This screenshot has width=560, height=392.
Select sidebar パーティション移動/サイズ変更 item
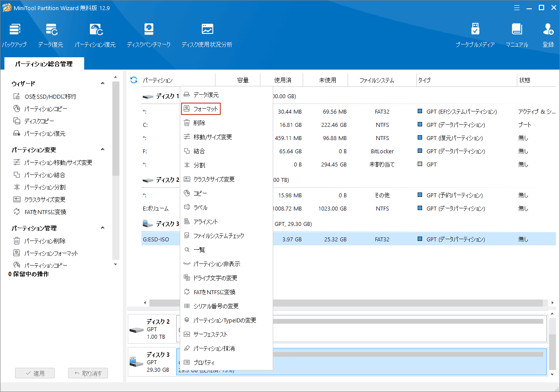tap(53, 163)
